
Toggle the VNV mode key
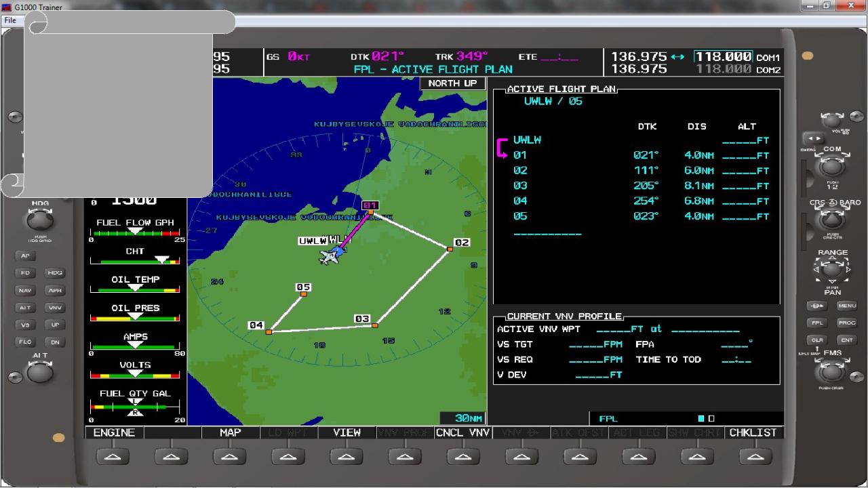click(x=54, y=308)
